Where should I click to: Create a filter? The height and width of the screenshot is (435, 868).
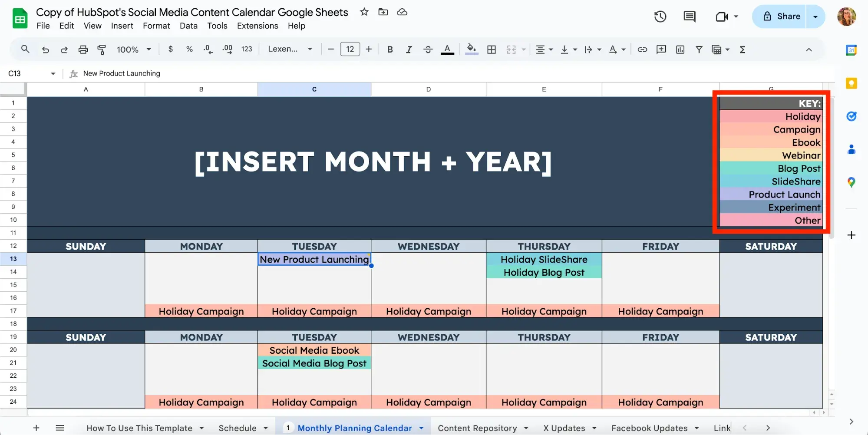tap(699, 49)
